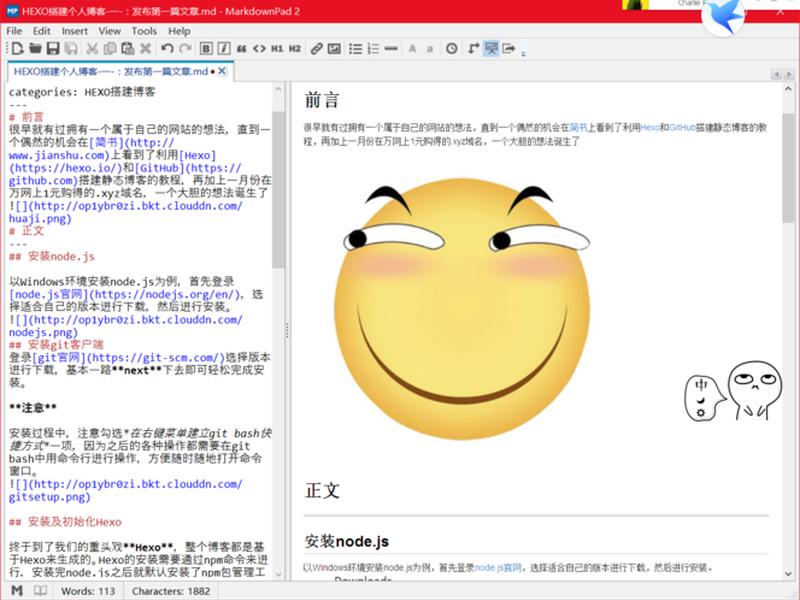
Task: Click the 'categories: HEXO搭建博客' line in editor
Action: [82, 92]
